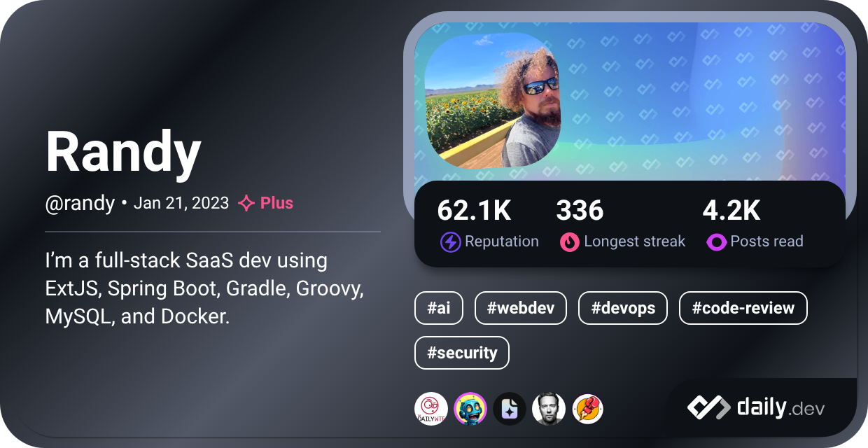Click the Posts read purple ring icon
Screen dimensions: 868x448
click(716, 242)
